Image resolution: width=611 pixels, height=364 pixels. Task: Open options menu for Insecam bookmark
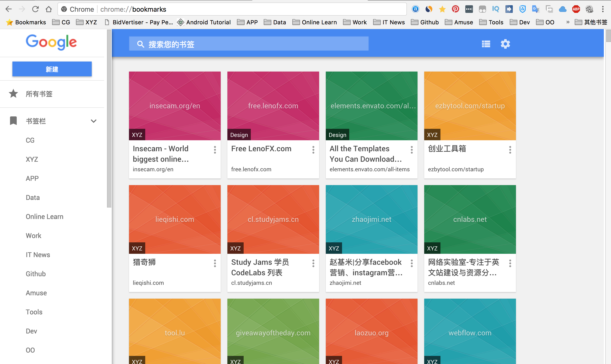[215, 150]
